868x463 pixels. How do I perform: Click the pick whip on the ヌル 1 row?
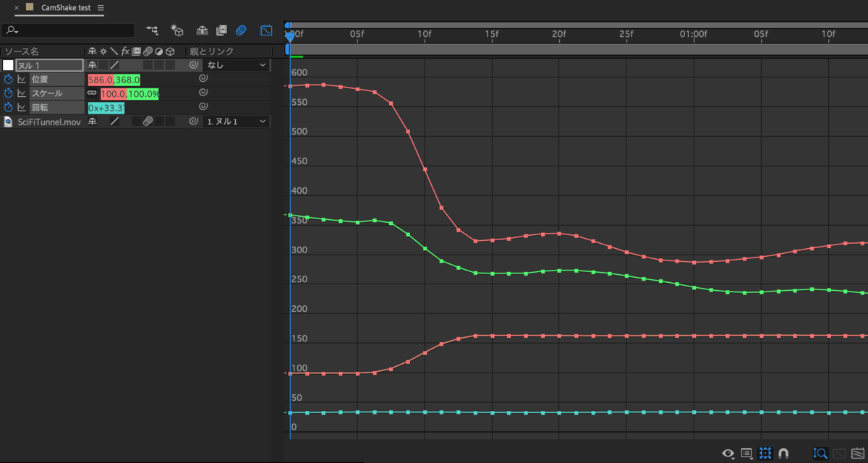tap(194, 65)
